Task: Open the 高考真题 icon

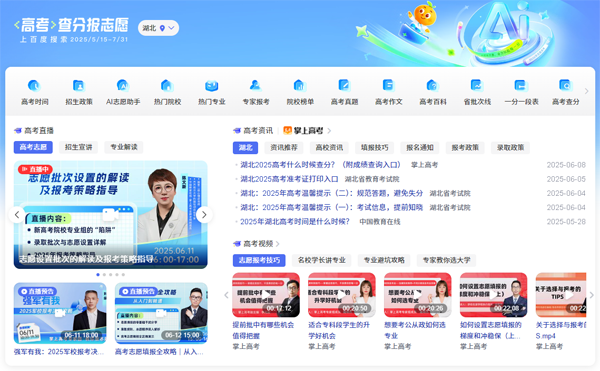Action: pos(344,86)
